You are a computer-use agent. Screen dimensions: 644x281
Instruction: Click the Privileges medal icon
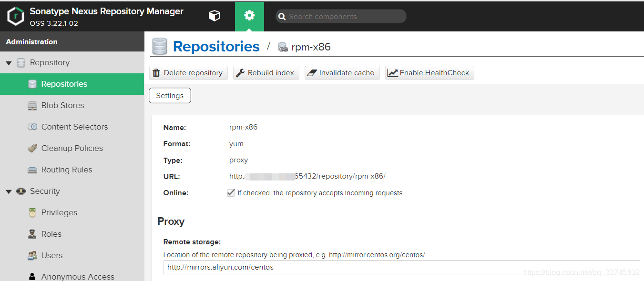click(32, 213)
